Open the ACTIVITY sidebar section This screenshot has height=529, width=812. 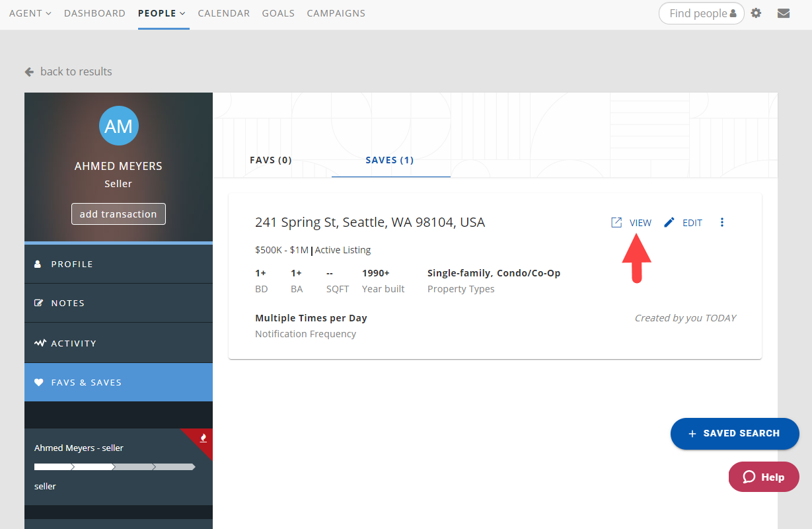coord(118,343)
